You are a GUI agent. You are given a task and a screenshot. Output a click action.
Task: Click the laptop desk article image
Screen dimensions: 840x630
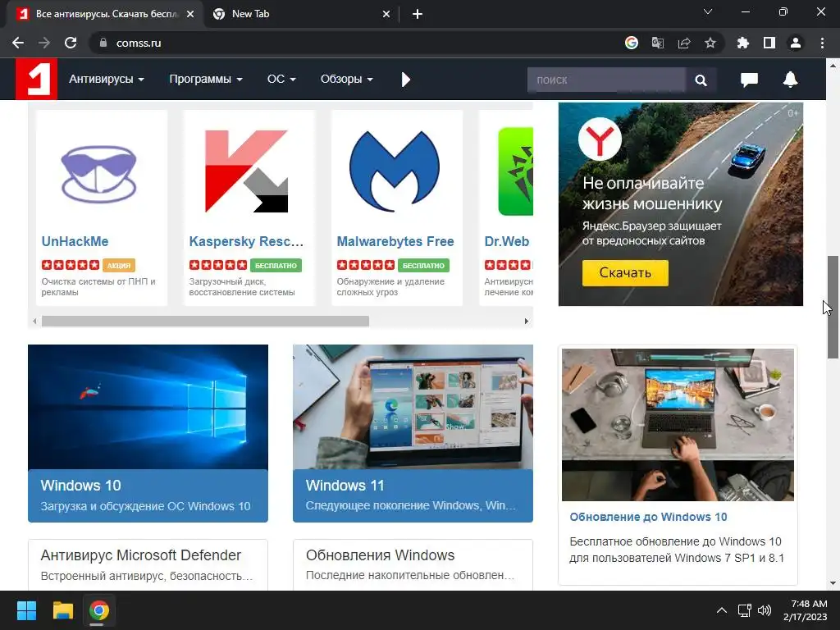[678, 425]
